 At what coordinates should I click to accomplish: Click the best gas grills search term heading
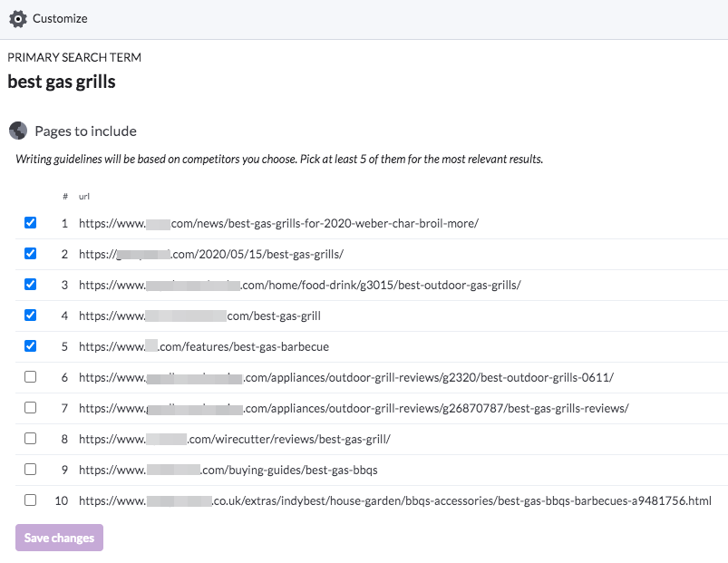[x=62, y=82]
